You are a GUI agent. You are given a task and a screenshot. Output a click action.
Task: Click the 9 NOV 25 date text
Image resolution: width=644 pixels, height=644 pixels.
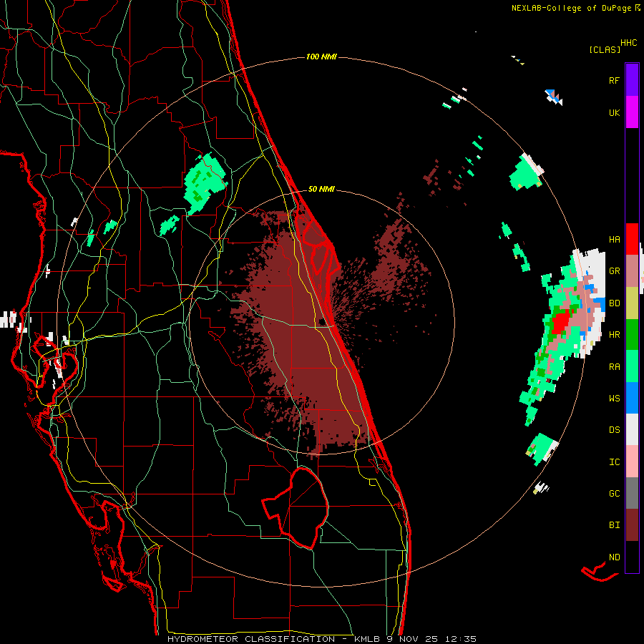coord(412,639)
